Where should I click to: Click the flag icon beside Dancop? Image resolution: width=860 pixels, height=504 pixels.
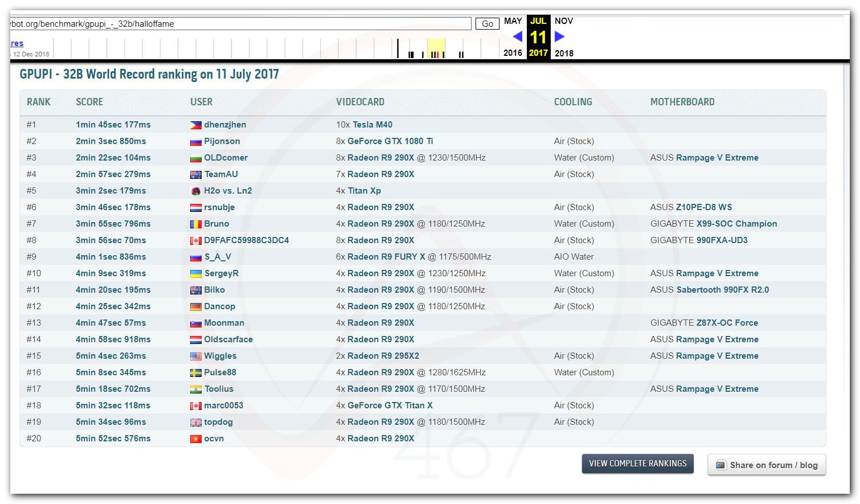(x=195, y=306)
